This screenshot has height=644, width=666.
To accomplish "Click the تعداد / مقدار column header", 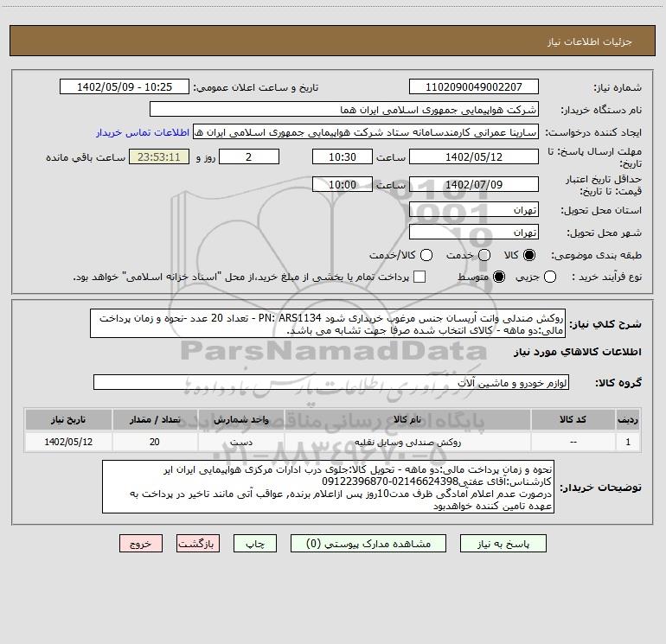I will click(155, 419).
